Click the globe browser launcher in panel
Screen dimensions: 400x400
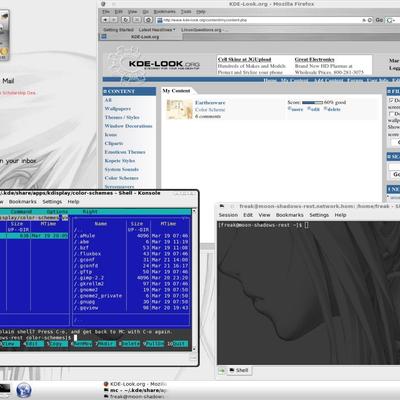(24, 390)
